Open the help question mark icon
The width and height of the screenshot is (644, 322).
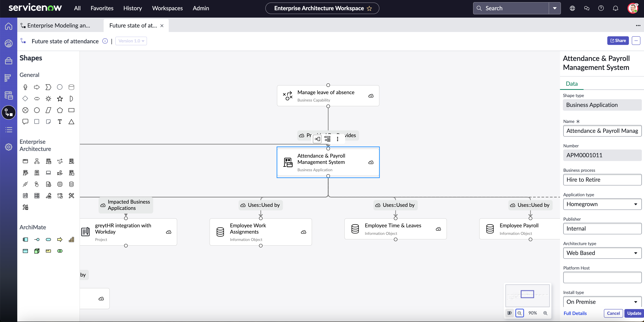click(601, 8)
